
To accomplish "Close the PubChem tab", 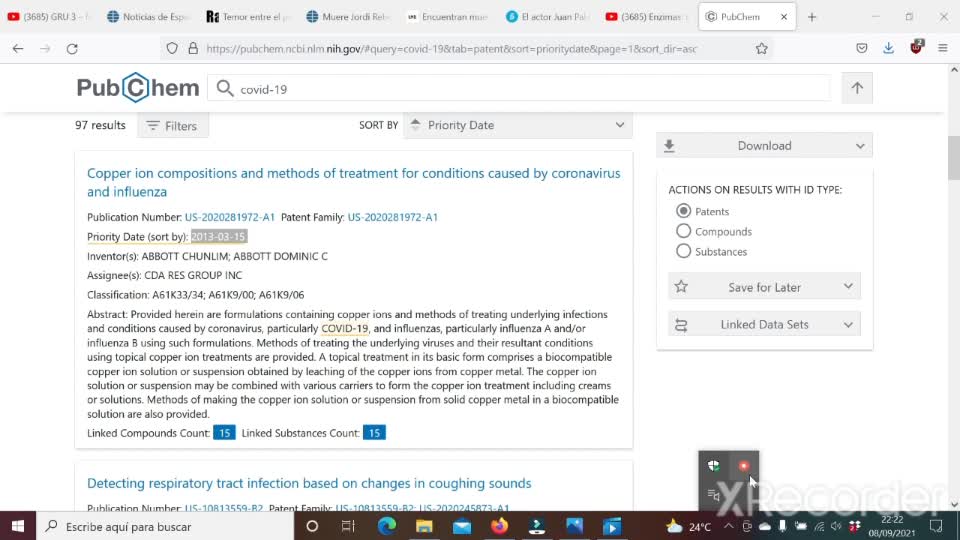I will click(784, 17).
